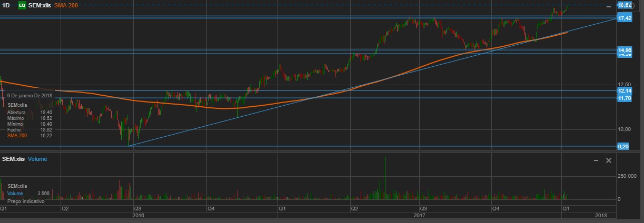Click the Abertura 18,40 value row
The image size is (644, 223).
click(x=29, y=112)
